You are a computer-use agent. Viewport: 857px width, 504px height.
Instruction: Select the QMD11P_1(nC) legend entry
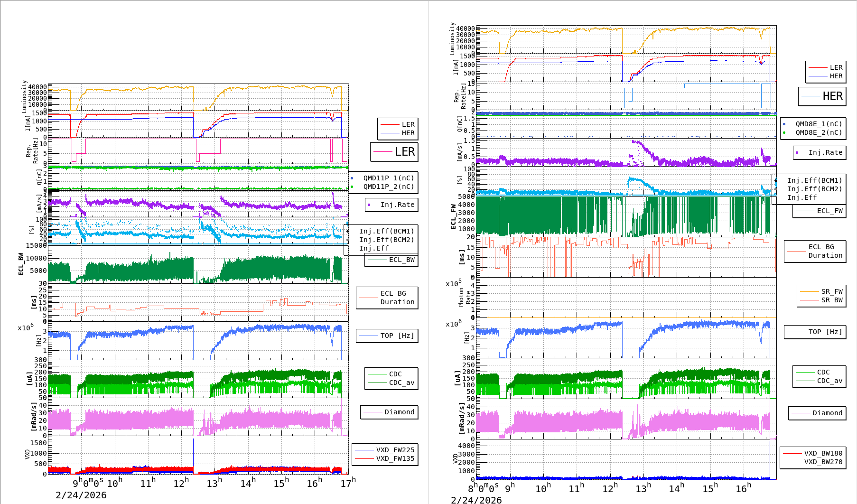[x=388, y=178]
